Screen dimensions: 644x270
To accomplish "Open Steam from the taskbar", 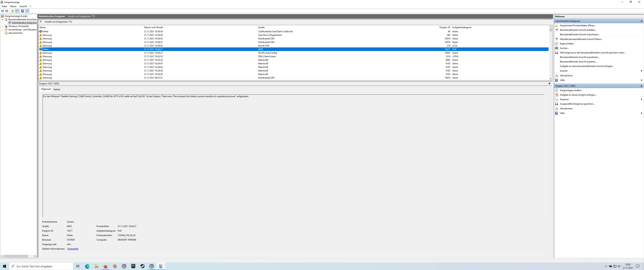I will click(x=142, y=266).
